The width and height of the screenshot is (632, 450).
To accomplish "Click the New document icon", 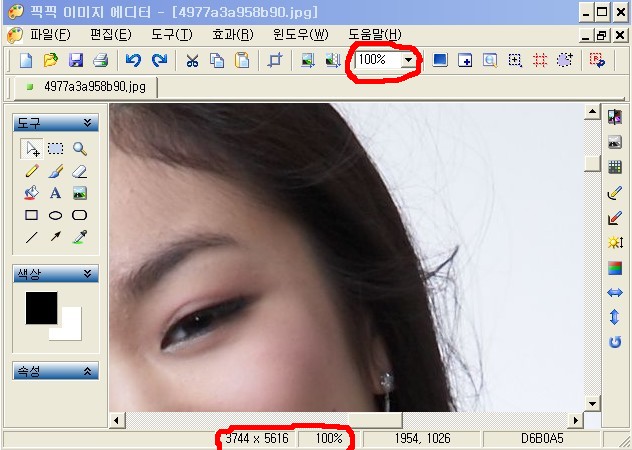I will tap(26, 61).
